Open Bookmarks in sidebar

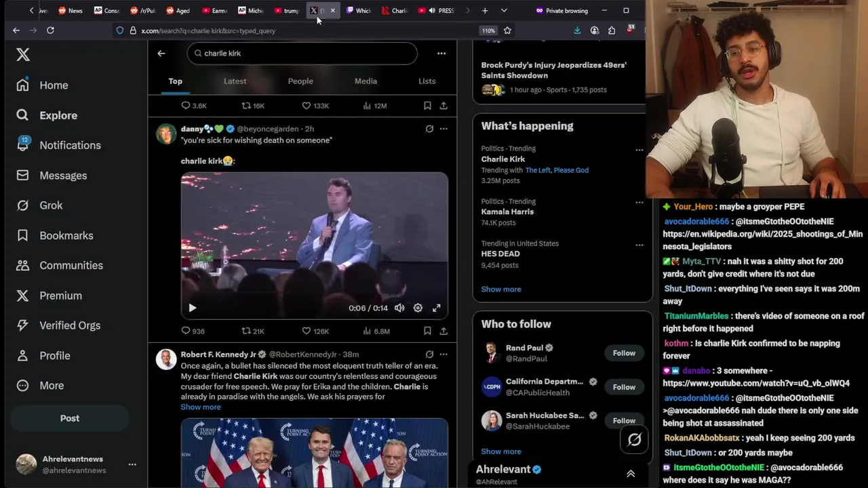55,235
